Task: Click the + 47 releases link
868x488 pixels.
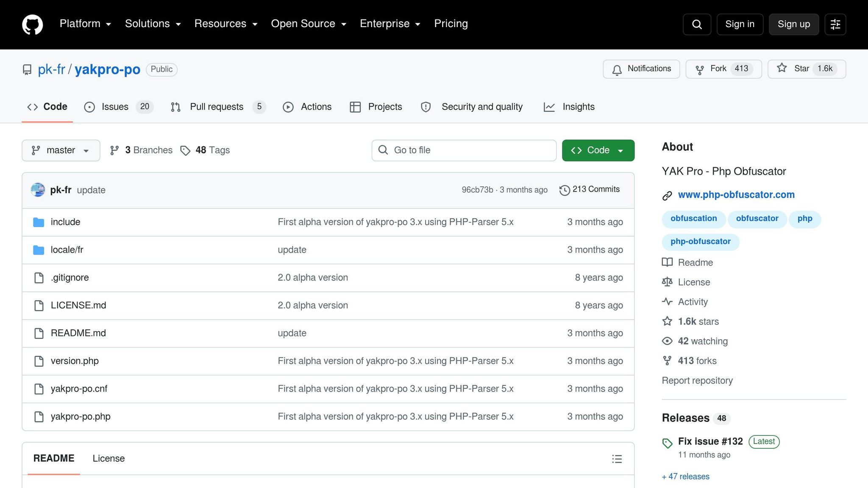Action: coord(686,477)
